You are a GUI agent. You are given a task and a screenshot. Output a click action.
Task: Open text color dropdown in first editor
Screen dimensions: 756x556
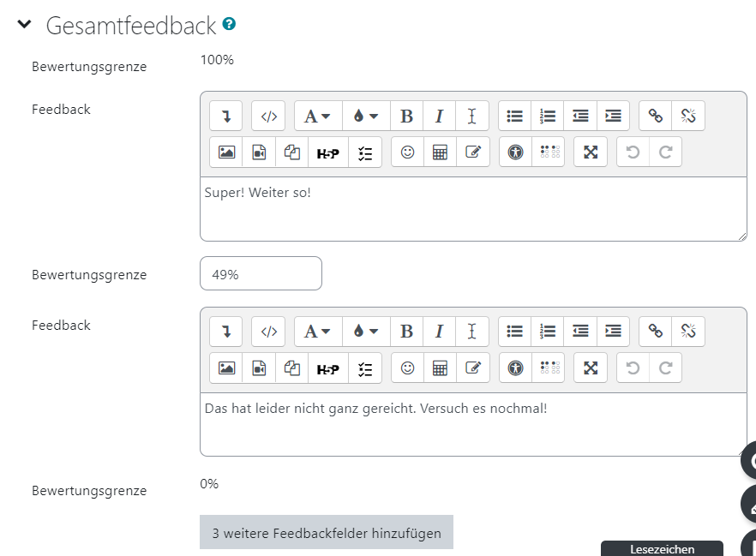click(366, 116)
